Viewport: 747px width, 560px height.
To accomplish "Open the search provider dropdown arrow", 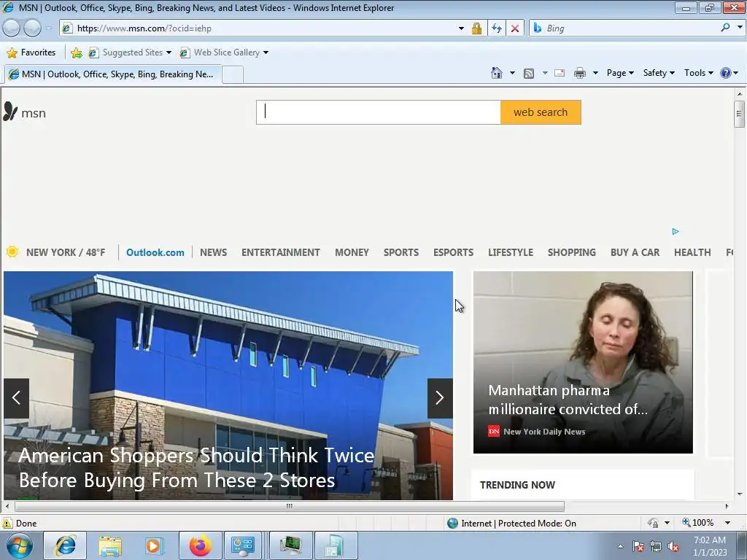I will (740, 28).
